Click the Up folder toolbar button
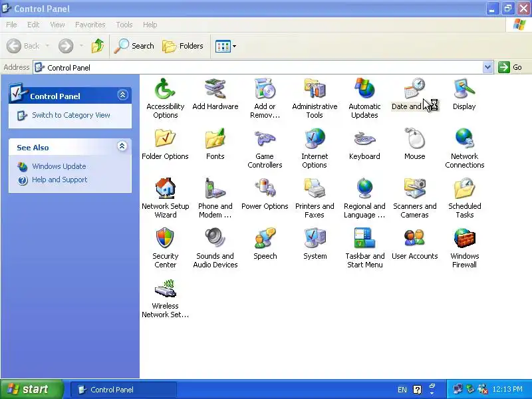This screenshot has height=399, width=532. pyautogui.click(x=98, y=46)
